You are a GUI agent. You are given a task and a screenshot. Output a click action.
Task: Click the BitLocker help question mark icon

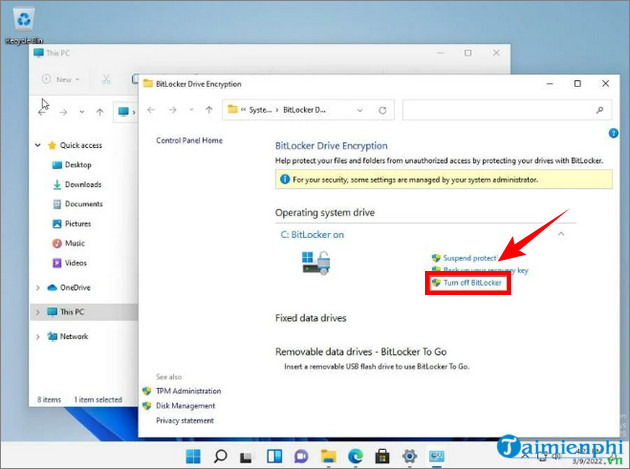click(x=613, y=133)
